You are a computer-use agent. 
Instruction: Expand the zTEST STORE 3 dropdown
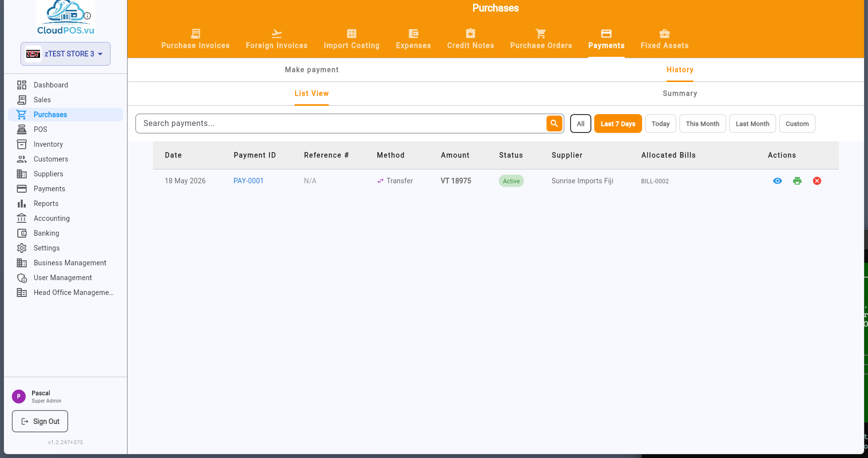click(x=65, y=54)
